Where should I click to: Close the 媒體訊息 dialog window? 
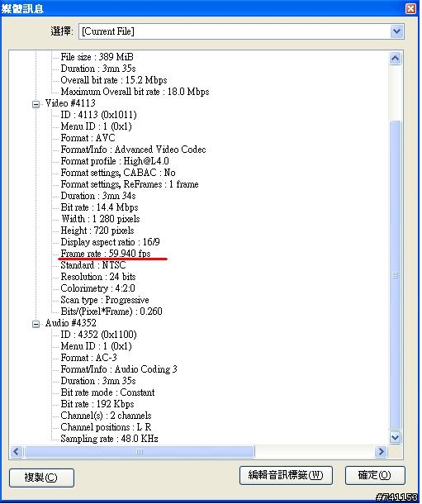pos(410,8)
